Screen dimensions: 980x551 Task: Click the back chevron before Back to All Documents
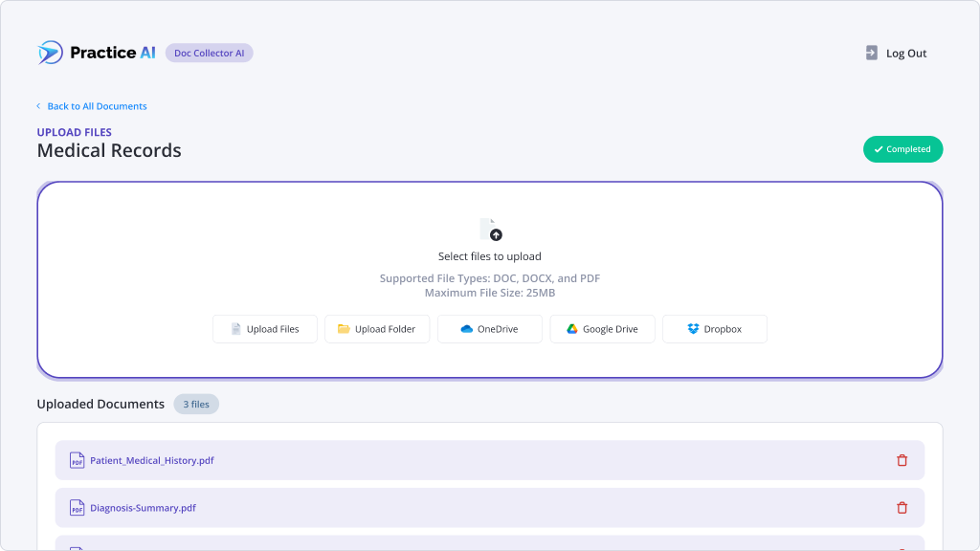(x=37, y=106)
